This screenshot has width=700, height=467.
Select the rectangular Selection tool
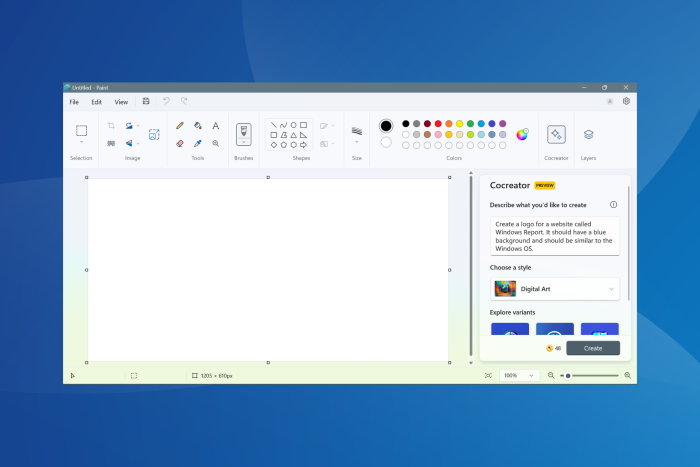pos(81,130)
